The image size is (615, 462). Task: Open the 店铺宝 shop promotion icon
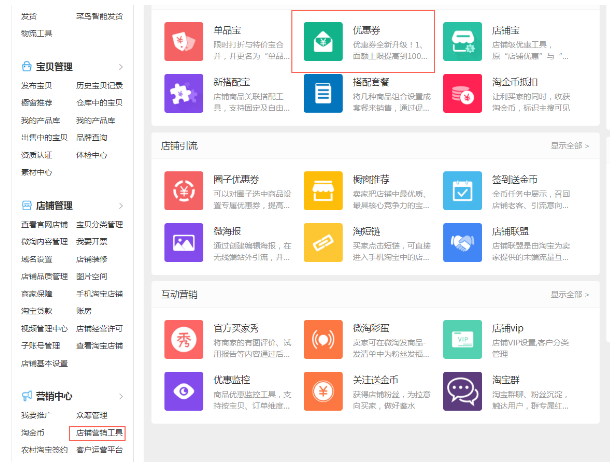pos(462,42)
